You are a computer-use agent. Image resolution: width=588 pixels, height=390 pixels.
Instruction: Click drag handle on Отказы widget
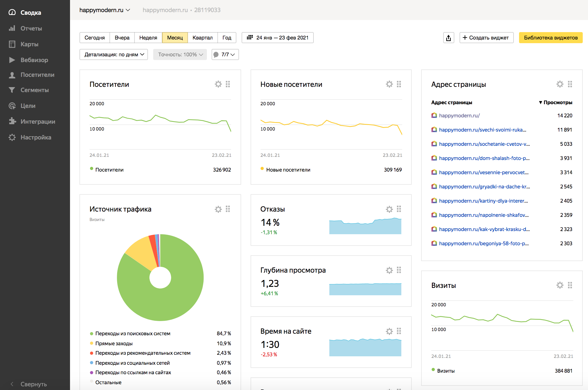pyautogui.click(x=399, y=209)
